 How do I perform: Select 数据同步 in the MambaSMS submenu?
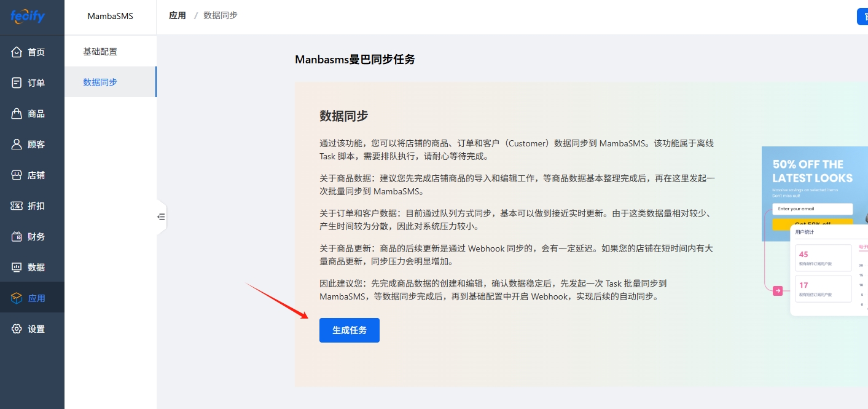[100, 82]
